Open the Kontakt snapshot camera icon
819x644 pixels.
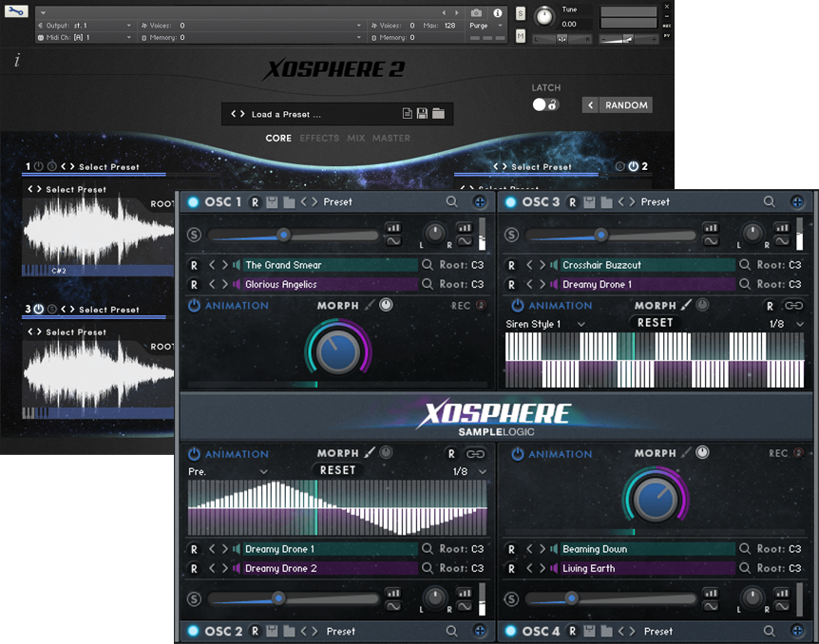pos(476,13)
